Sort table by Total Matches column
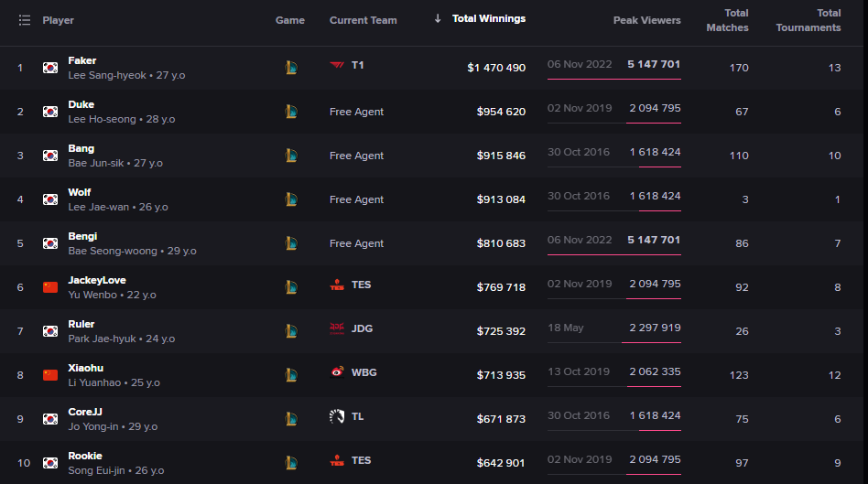Viewport: 868px width, 484px height. pyautogui.click(x=727, y=20)
